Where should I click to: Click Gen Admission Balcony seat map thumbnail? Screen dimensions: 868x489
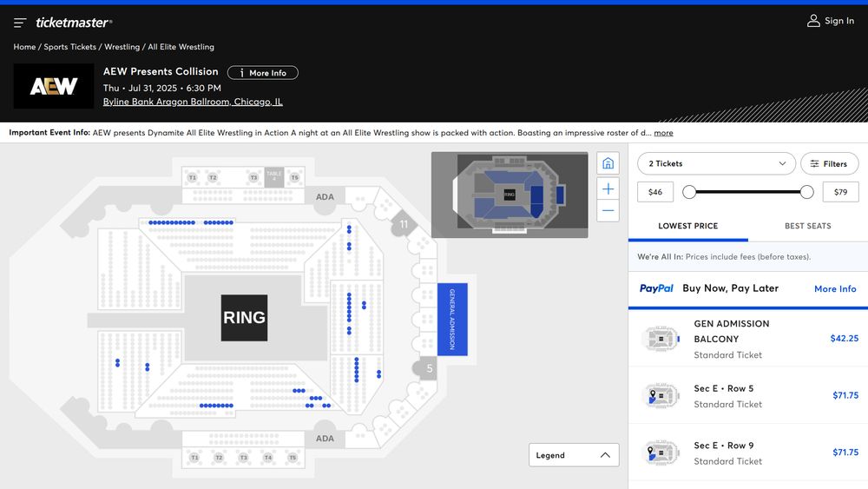(x=661, y=339)
